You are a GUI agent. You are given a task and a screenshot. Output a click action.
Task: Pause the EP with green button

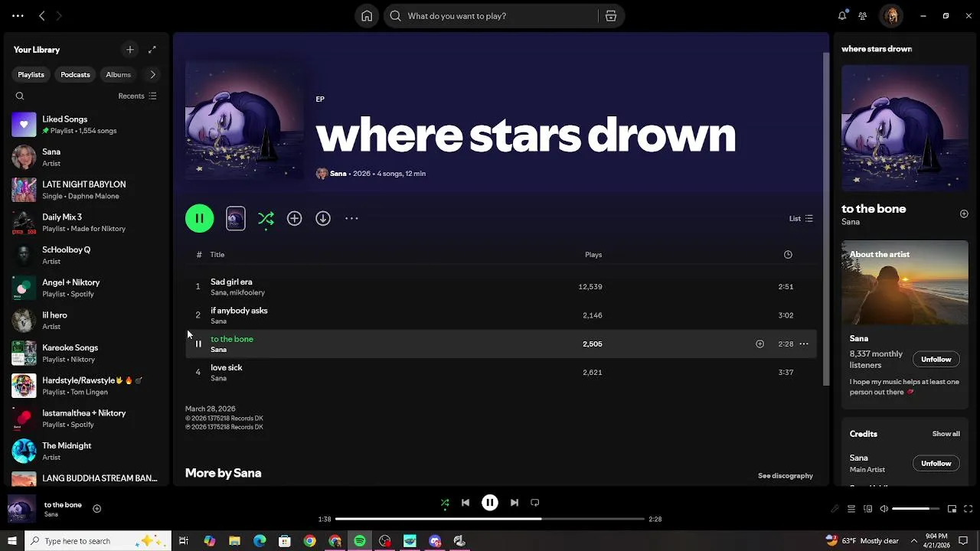tap(199, 219)
